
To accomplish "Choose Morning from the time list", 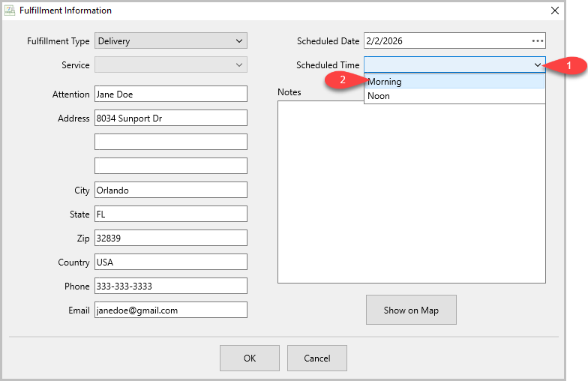I will point(454,81).
